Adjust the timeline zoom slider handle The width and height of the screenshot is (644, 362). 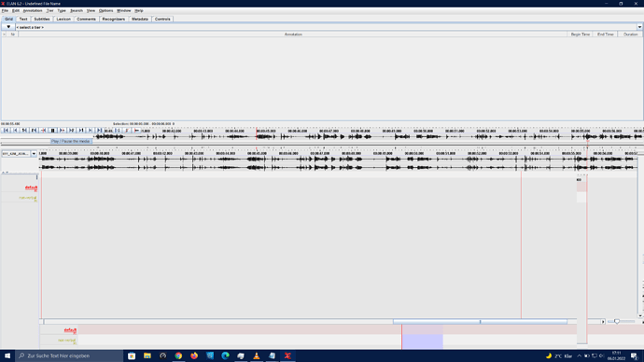click(x=617, y=321)
